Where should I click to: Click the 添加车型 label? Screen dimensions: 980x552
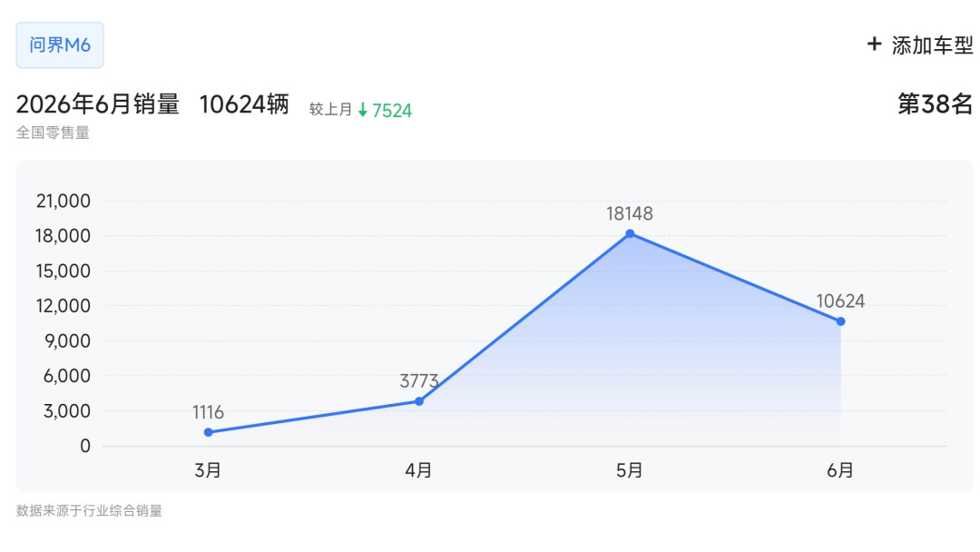coord(933,45)
